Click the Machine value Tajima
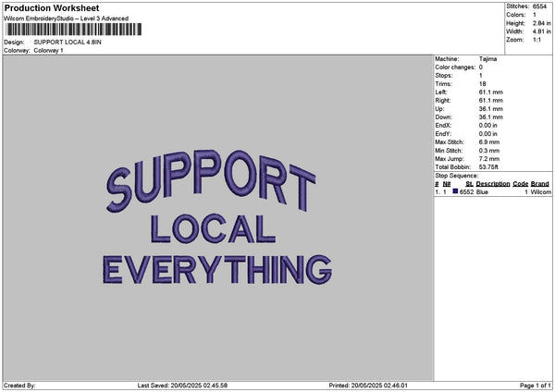 [x=487, y=59]
